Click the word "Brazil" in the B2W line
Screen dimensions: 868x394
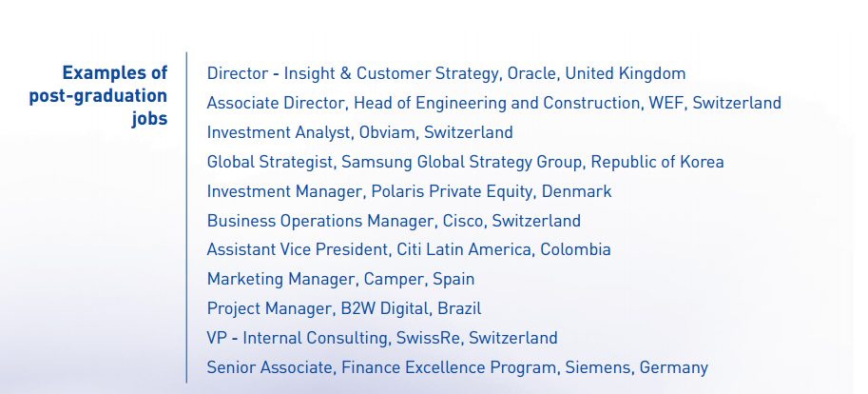pyautogui.click(x=459, y=309)
